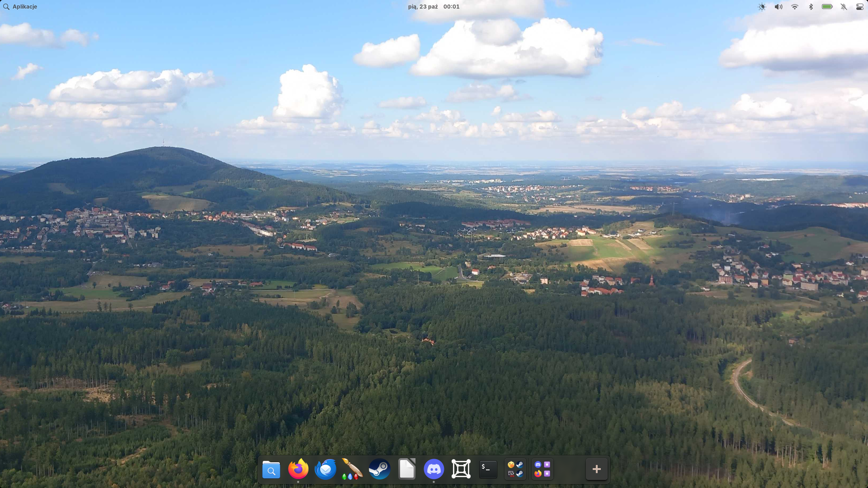Open the Wi-Fi network indicator
This screenshot has width=868, height=488.
[x=795, y=7]
